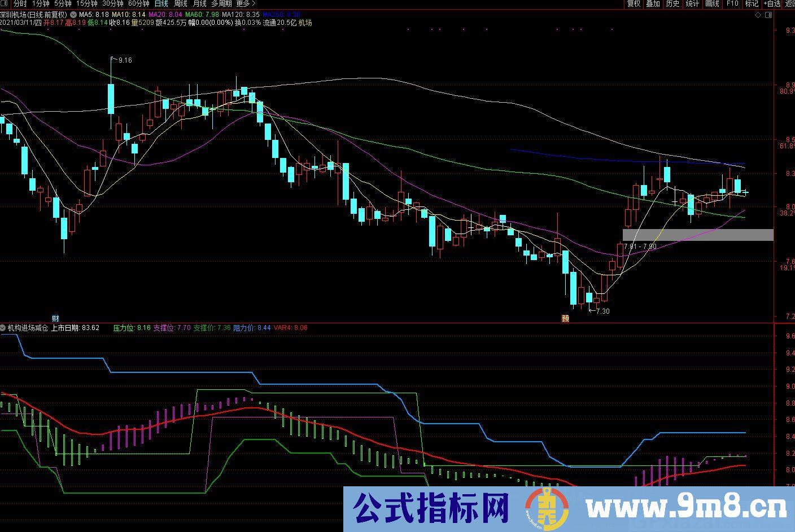Click the 2021/03/11/四 date label
The height and width of the screenshot is (532, 795).
(21, 23)
